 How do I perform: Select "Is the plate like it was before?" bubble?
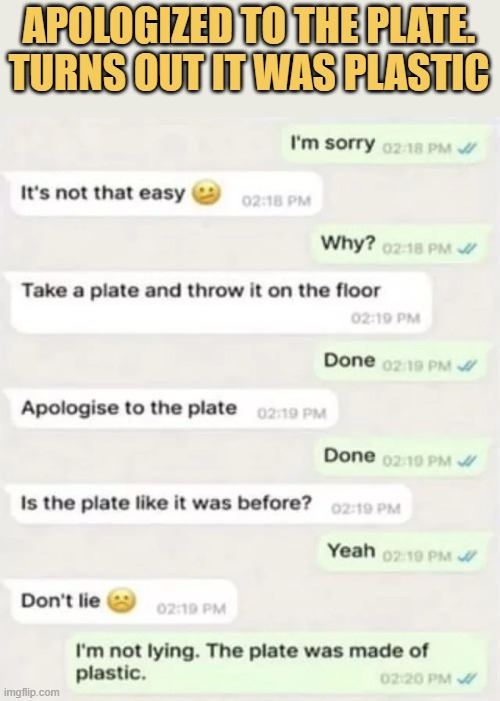point(208,504)
